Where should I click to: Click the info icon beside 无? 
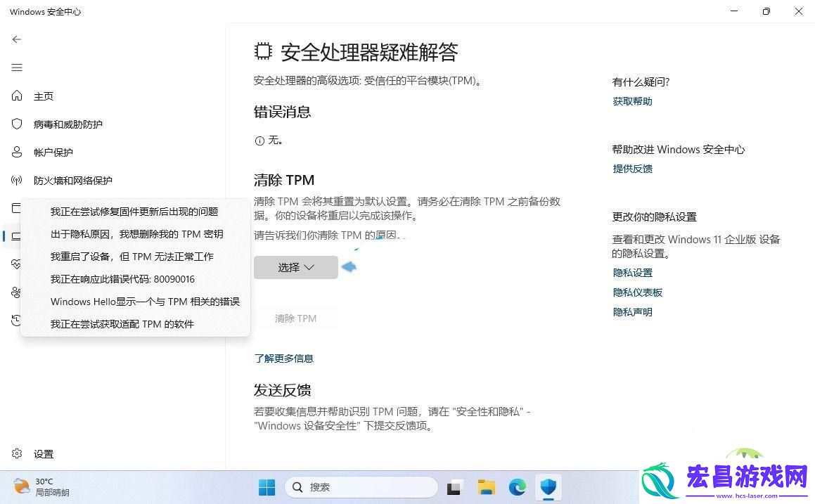[259, 141]
